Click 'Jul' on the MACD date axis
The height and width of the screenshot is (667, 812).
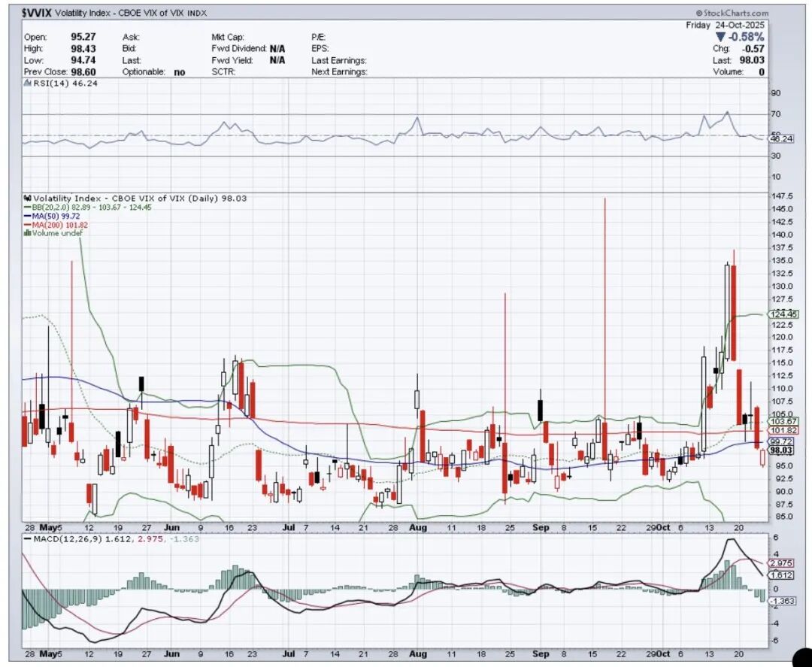click(x=289, y=654)
